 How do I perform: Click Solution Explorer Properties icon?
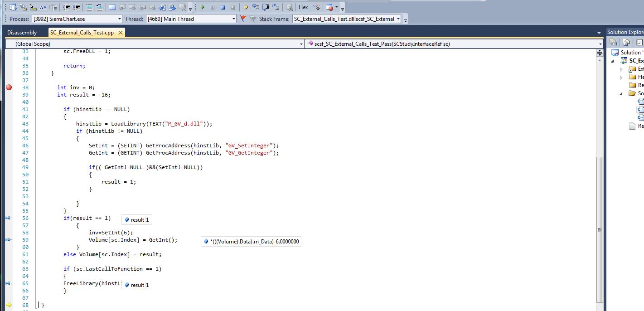click(x=614, y=42)
